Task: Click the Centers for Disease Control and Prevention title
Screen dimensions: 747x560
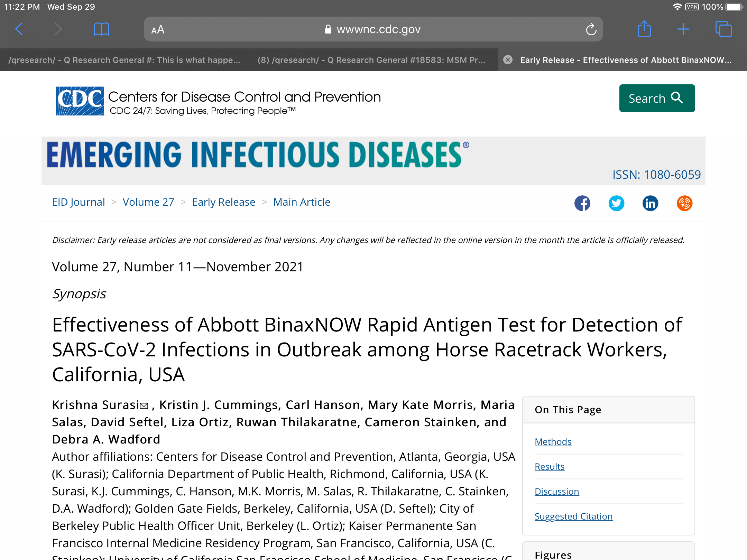Action: click(245, 97)
